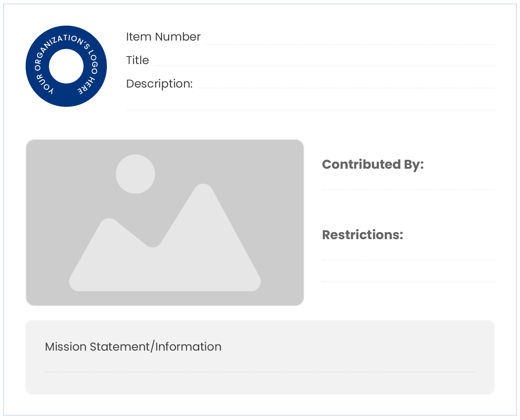The image size is (520, 420).
Task: Click the white center of the logo
Action: (x=66, y=66)
